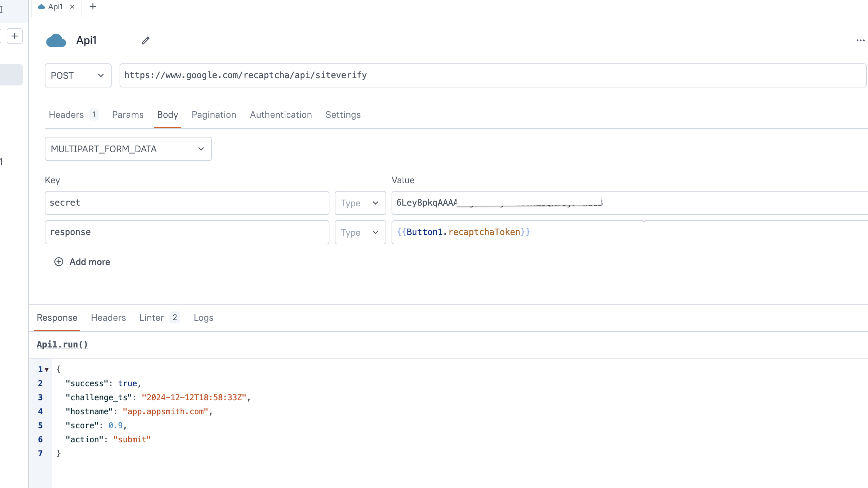Click Add more to add a row
This screenshot has height=488, width=868.
82,262
